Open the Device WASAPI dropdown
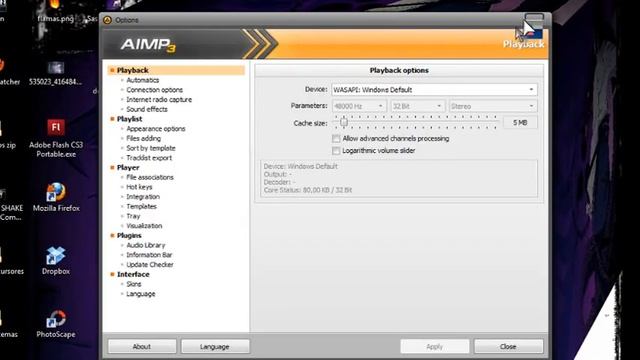 click(434, 90)
